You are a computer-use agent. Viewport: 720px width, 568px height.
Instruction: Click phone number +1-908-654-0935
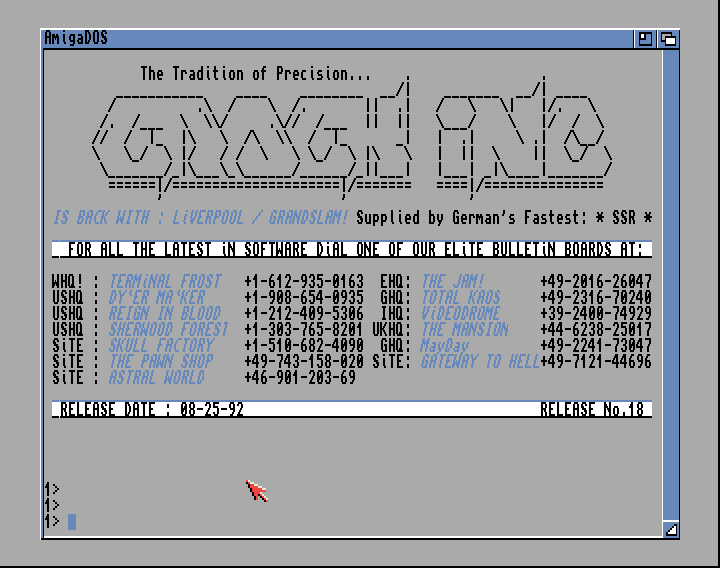click(304, 297)
